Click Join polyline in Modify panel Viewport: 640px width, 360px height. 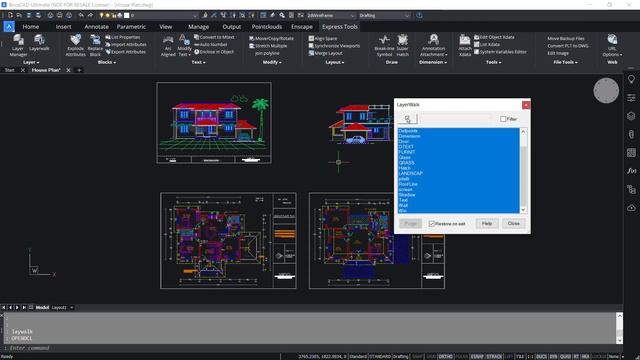click(x=267, y=53)
